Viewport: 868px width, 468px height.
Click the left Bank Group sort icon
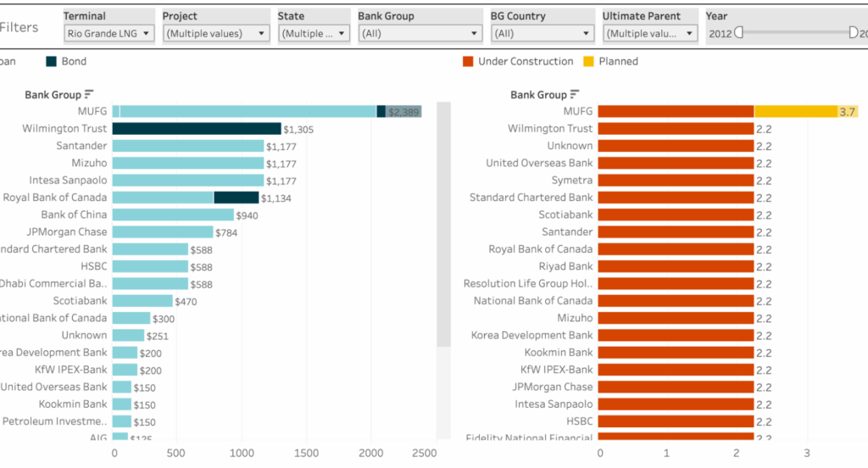88,95
